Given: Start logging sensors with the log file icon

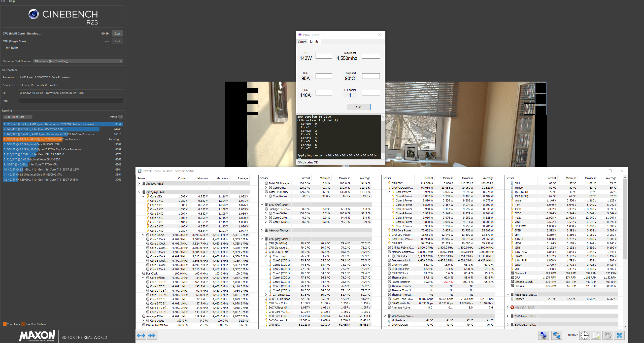Looking at the screenshot, I should [x=596, y=335].
